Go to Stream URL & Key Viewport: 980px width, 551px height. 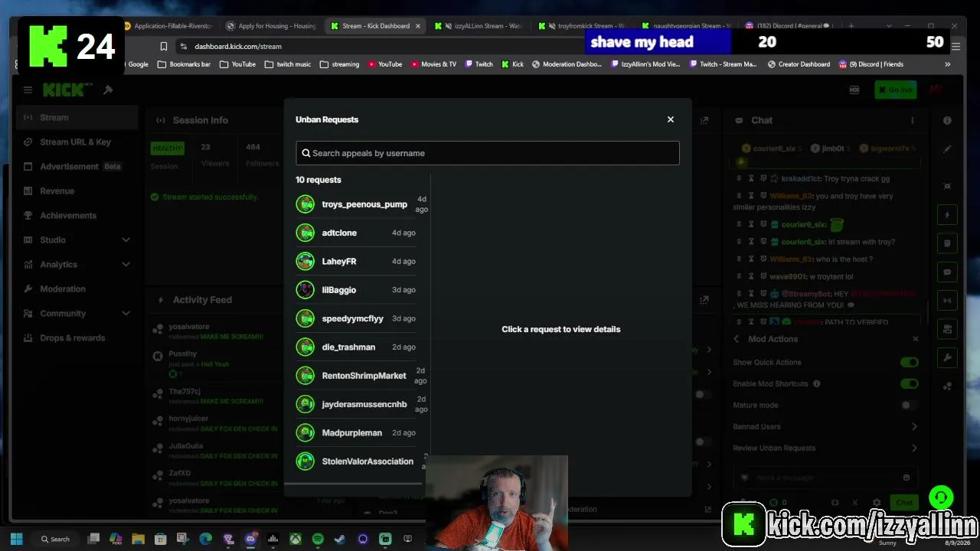[77, 142]
